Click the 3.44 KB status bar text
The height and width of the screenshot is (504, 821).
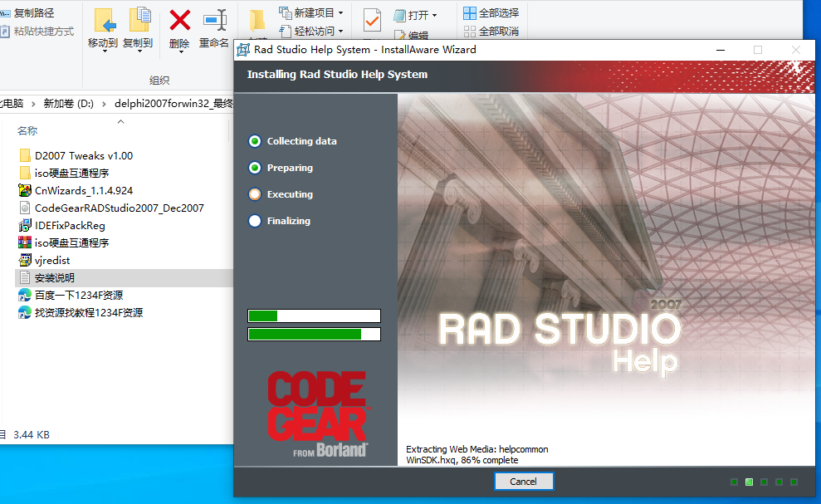coord(32,435)
